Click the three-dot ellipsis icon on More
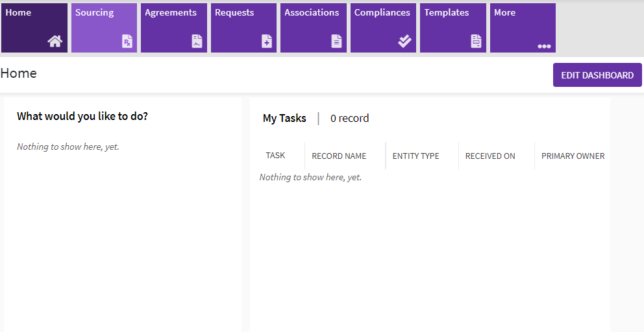This screenshot has height=332, width=644. tap(544, 46)
